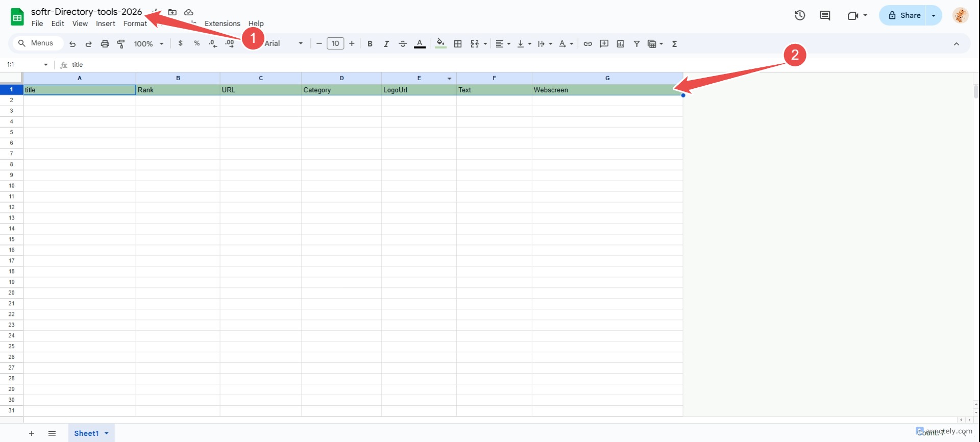The image size is (980, 442).
Task: Toggle italic formatting
Action: click(386, 44)
